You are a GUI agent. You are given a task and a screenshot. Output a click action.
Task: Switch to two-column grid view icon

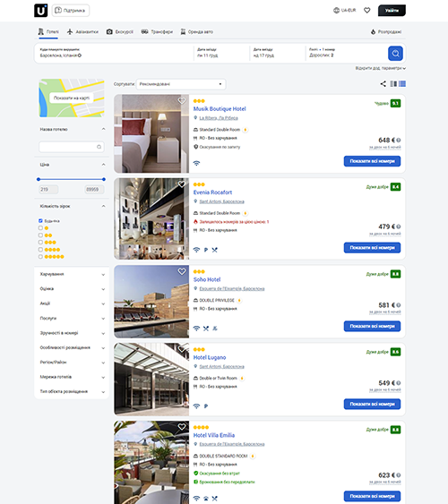pyautogui.click(x=393, y=84)
